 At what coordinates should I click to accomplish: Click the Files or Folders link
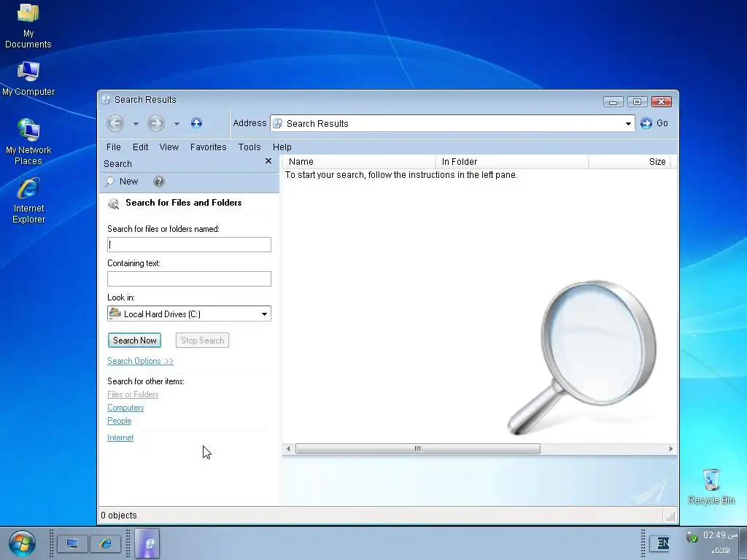[133, 394]
